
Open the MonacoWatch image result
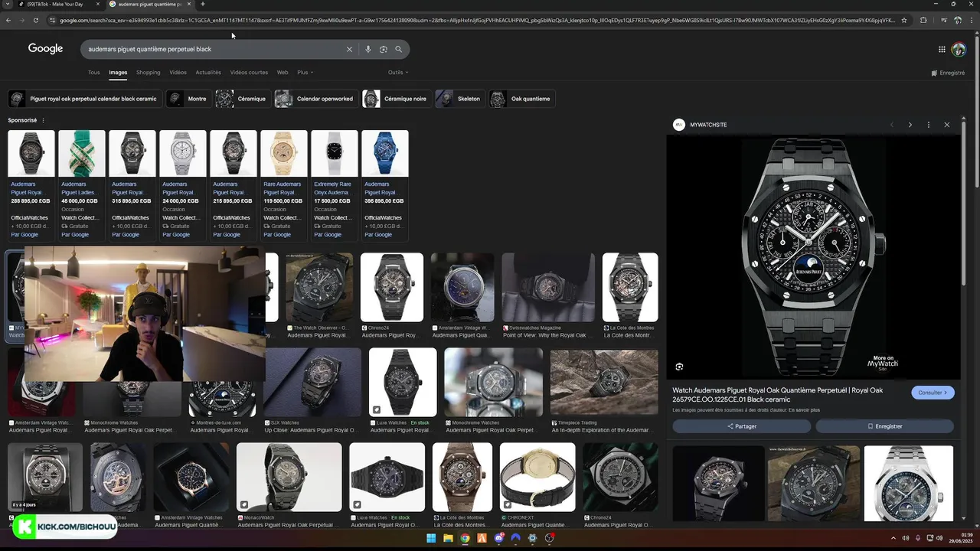pos(289,477)
